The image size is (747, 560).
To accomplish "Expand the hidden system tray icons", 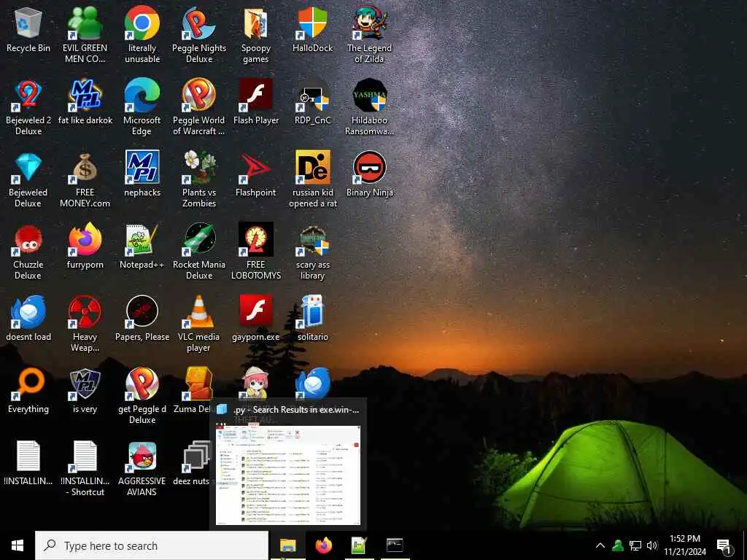I will click(600, 545).
